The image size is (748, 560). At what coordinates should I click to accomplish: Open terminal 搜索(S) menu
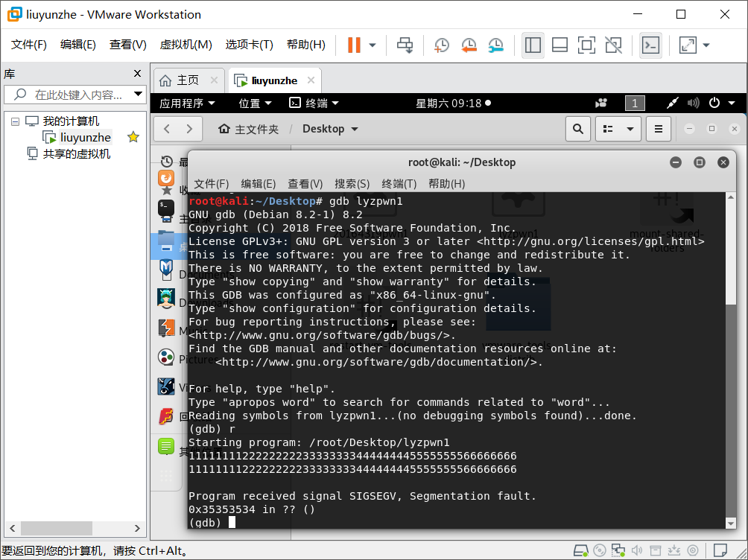(352, 184)
